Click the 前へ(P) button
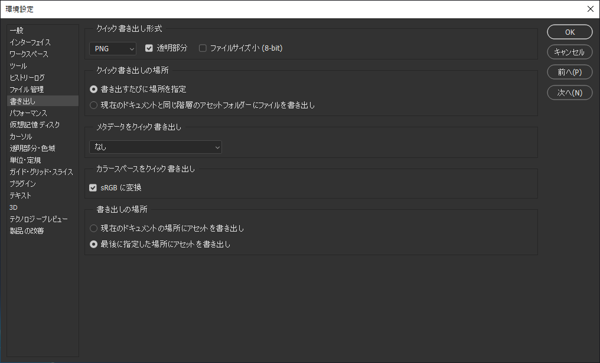 tap(569, 72)
